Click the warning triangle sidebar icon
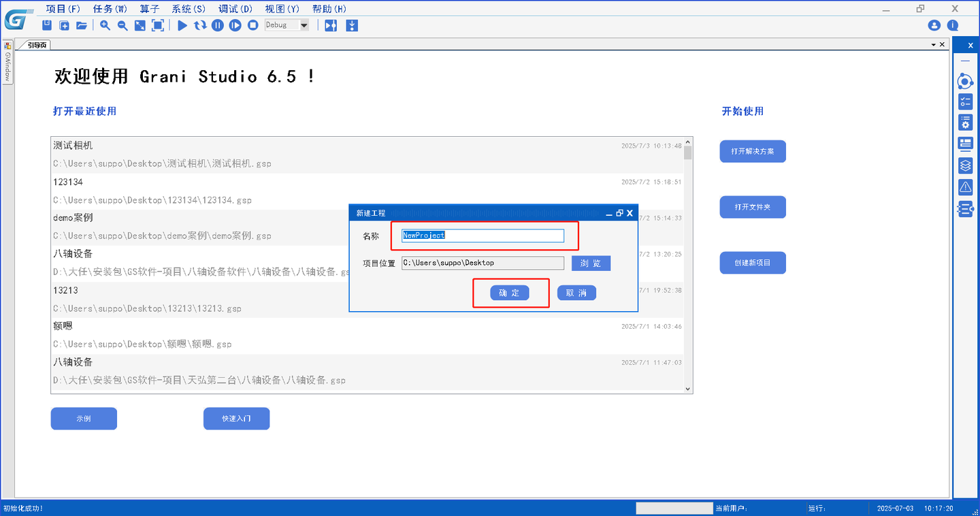Screen dimensions: 980x516 coord(965,187)
